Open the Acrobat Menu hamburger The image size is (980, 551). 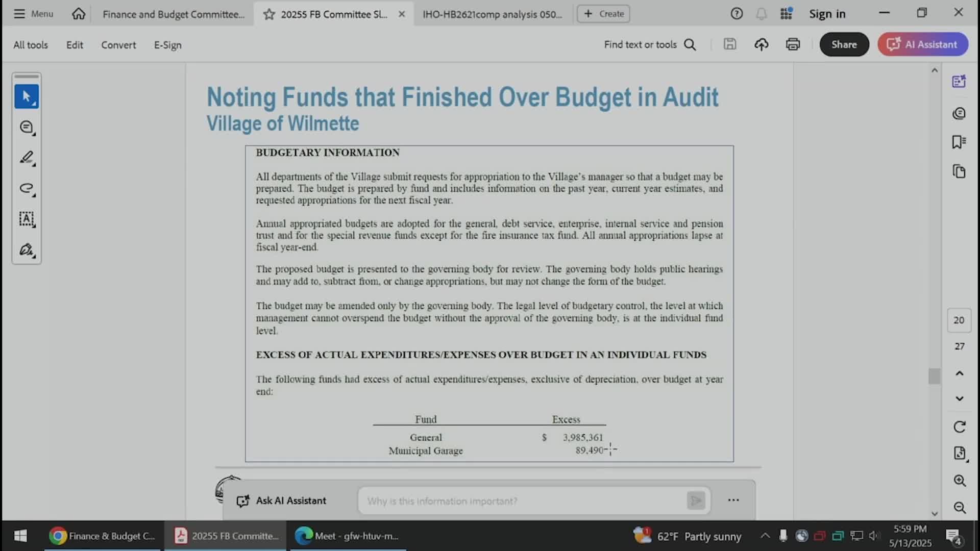[33, 14]
